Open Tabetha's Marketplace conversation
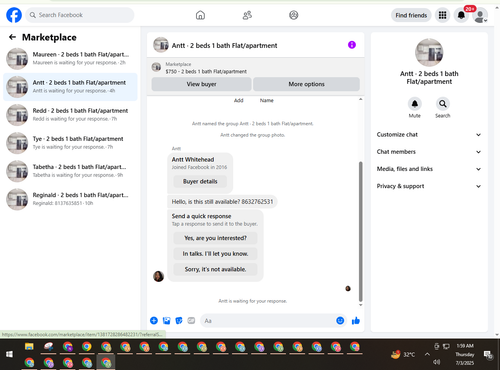This screenshot has width=500, height=370. (x=70, y=171)
